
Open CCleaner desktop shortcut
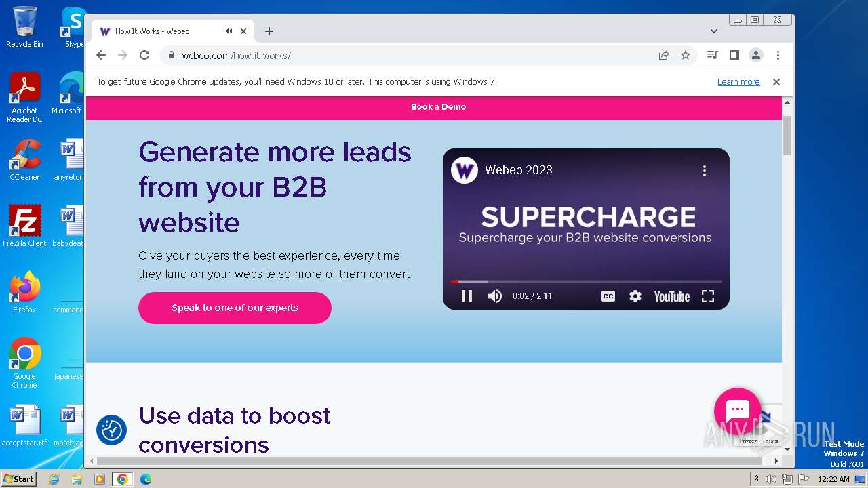point(24,160)
